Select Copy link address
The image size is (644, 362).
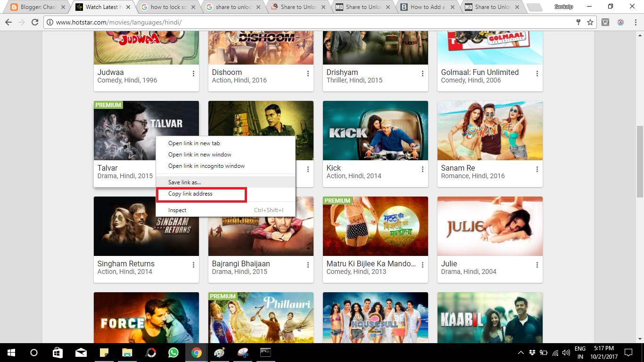pos(225,194)
